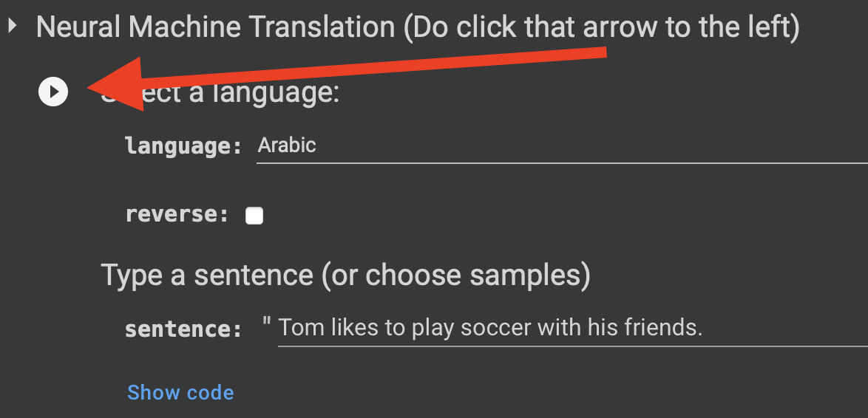Show code for this form cell
The width and height of the screenshot is (868, 418).
(180, 393)
